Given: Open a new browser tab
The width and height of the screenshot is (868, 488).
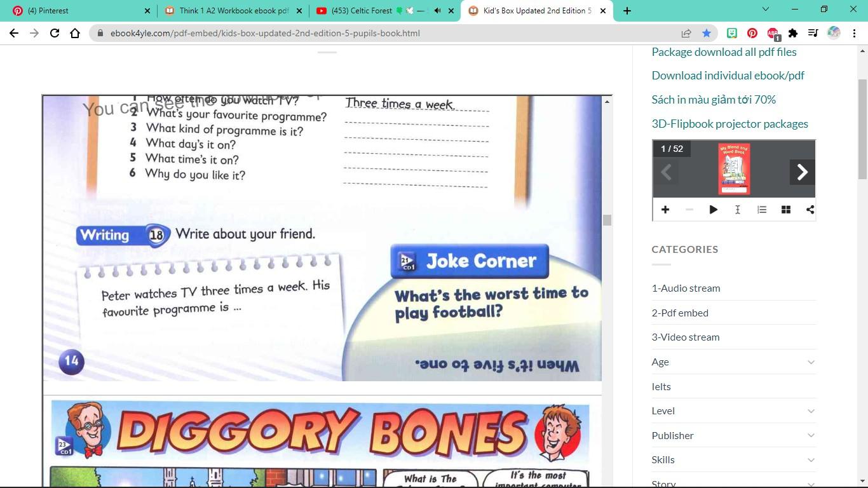Looking at the screenshot, I should 627,11.
